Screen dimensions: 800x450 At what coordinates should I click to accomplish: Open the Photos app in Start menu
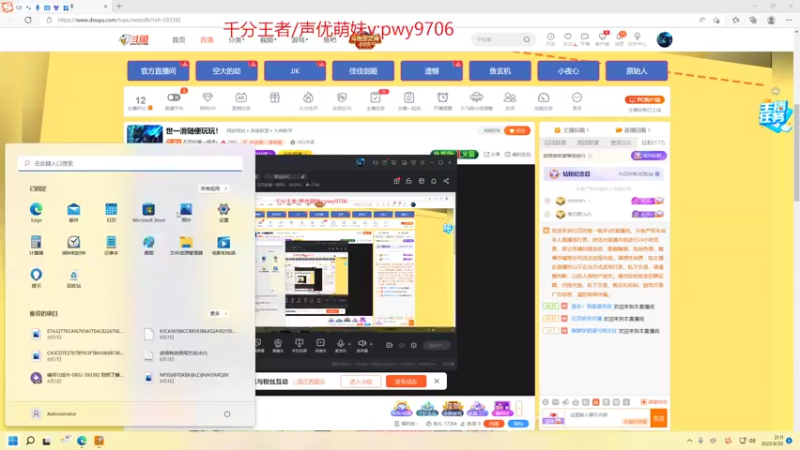click(186, 212)
